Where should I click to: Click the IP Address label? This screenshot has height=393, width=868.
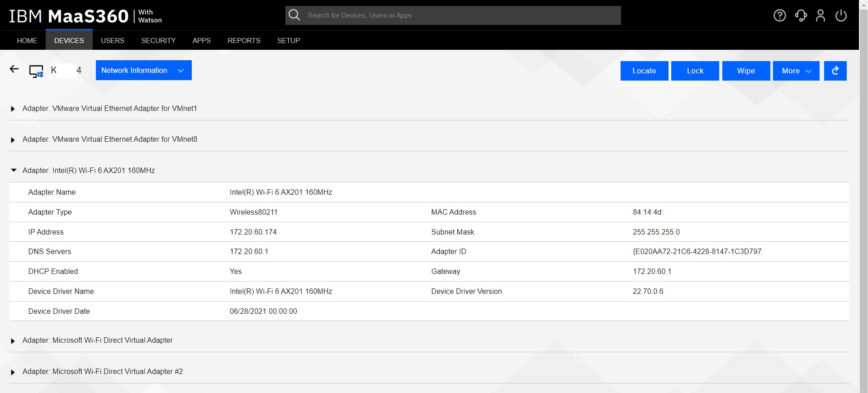click(x=46, y=232)
